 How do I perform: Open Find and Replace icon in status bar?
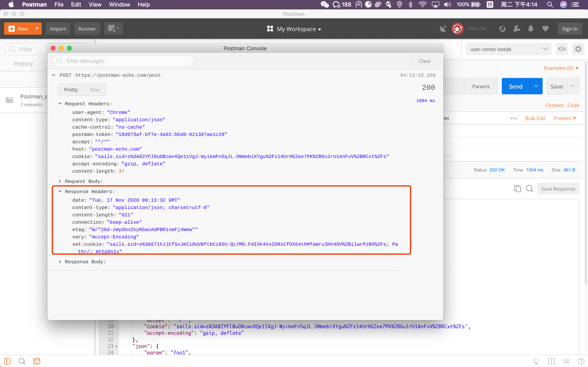22,361
